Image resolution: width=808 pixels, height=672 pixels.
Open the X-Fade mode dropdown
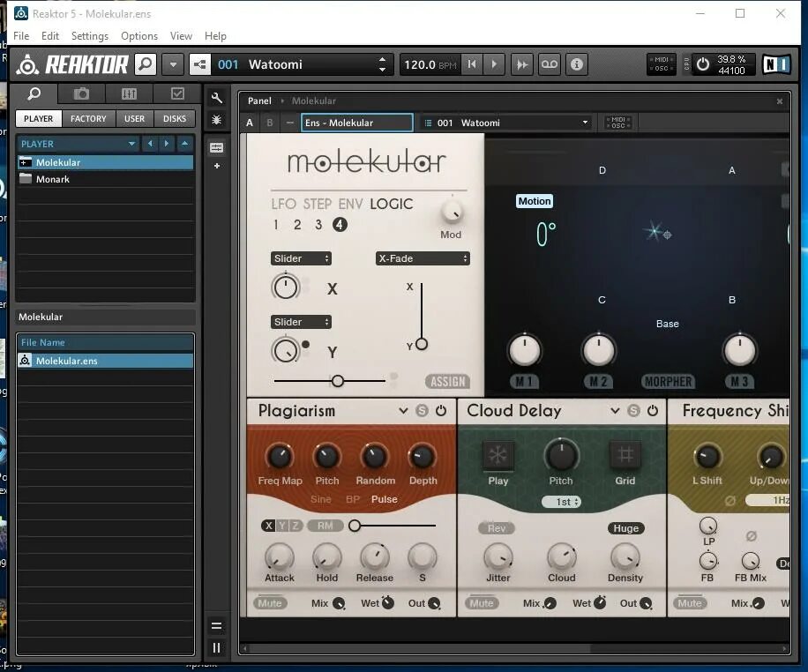coord(423,258)
